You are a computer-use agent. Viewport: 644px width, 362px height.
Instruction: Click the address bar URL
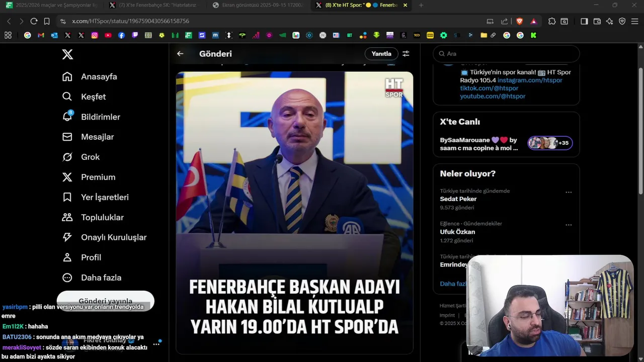point(130,21)
